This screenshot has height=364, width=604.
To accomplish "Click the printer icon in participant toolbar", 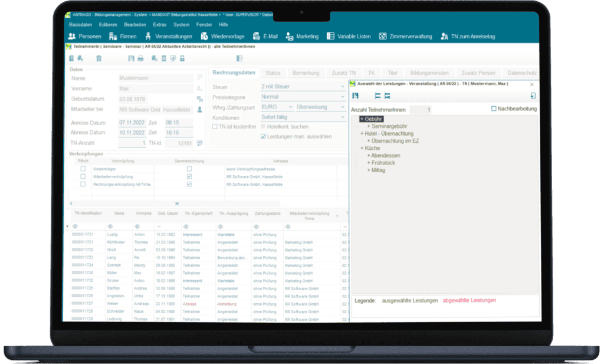I will [140, 58].
